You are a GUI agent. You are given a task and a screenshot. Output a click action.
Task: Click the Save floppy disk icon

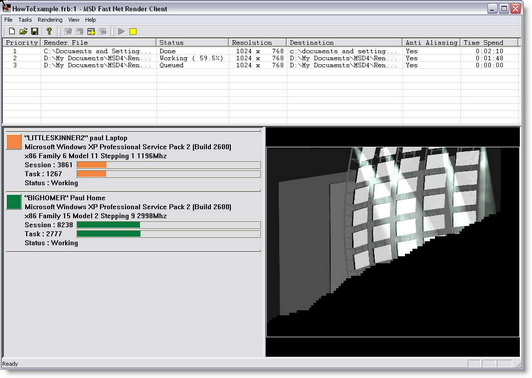(35, 32)
